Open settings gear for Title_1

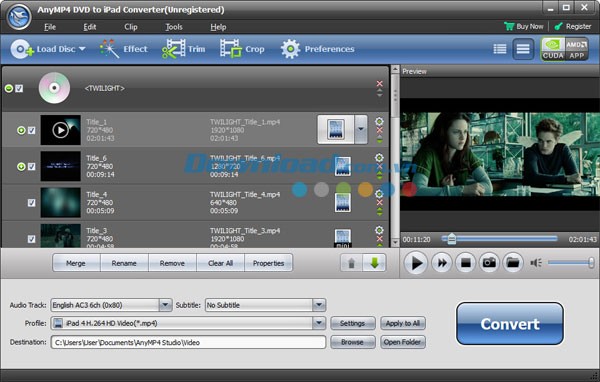[x=379, y=121]
